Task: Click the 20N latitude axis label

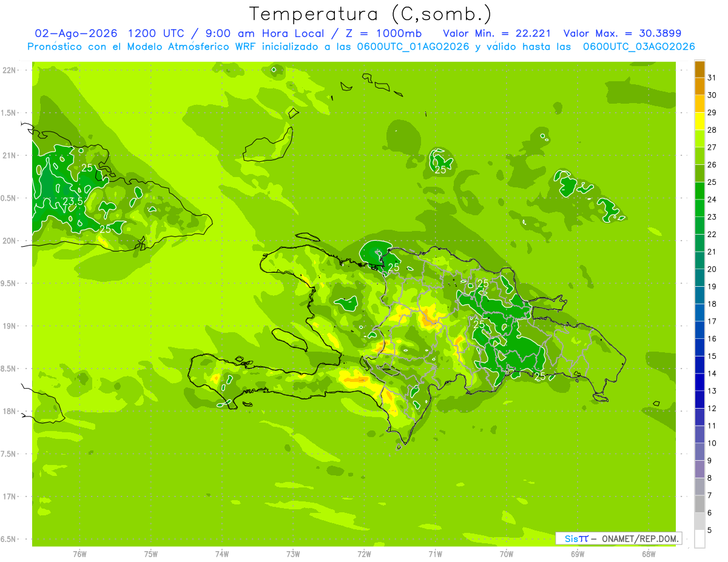Action: pos(9,241)
